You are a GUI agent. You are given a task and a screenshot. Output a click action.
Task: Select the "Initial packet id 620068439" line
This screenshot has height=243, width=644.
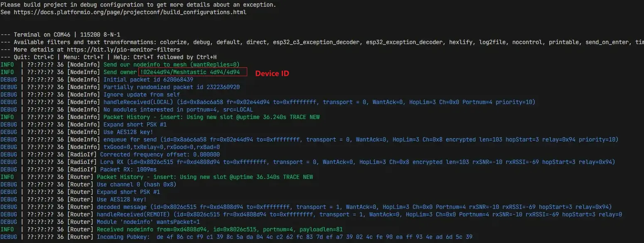(148, 79)
